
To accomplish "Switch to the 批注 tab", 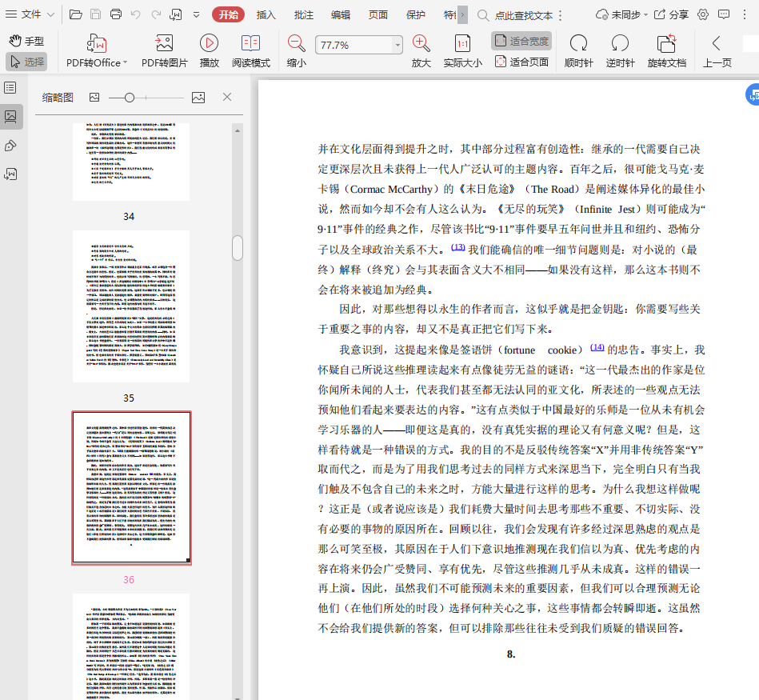I will pyautogui.click(x=303, y=15).
